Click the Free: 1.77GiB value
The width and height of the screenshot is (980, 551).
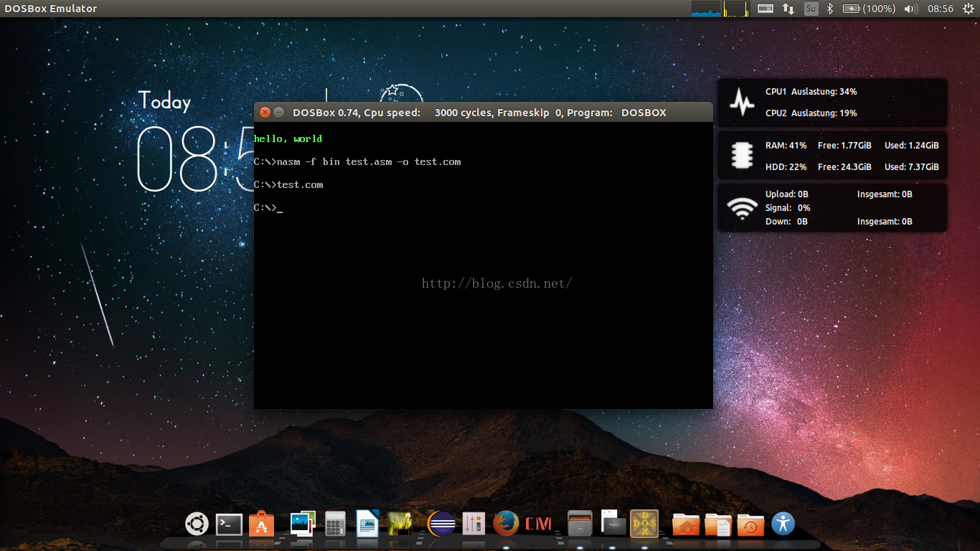844,145
